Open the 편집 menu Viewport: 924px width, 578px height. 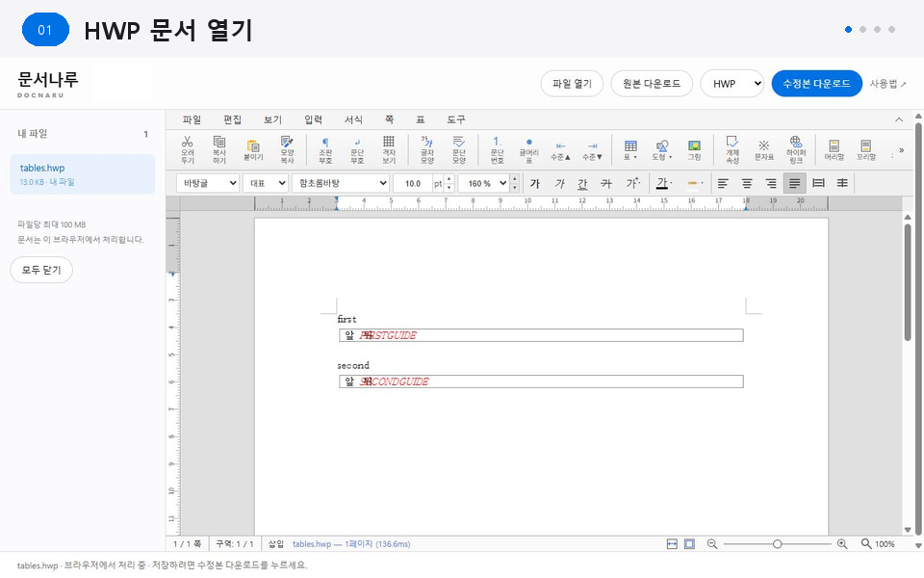coord(232,119)
